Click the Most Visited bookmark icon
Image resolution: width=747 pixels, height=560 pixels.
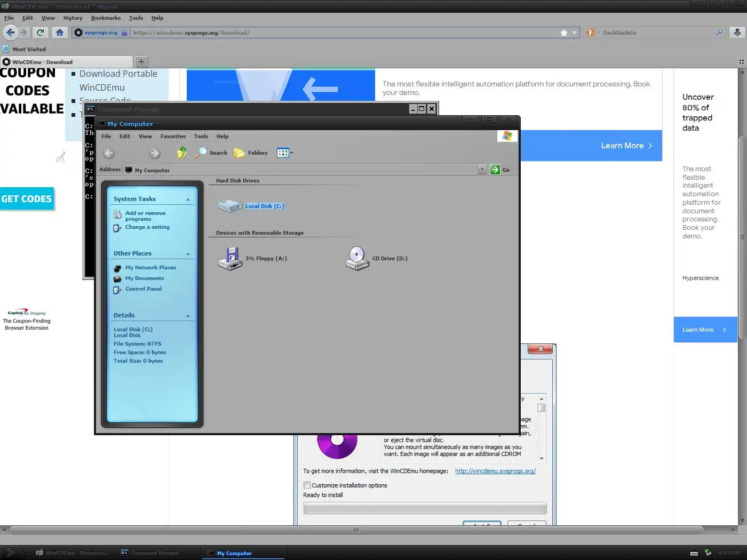tap(6, 49)
